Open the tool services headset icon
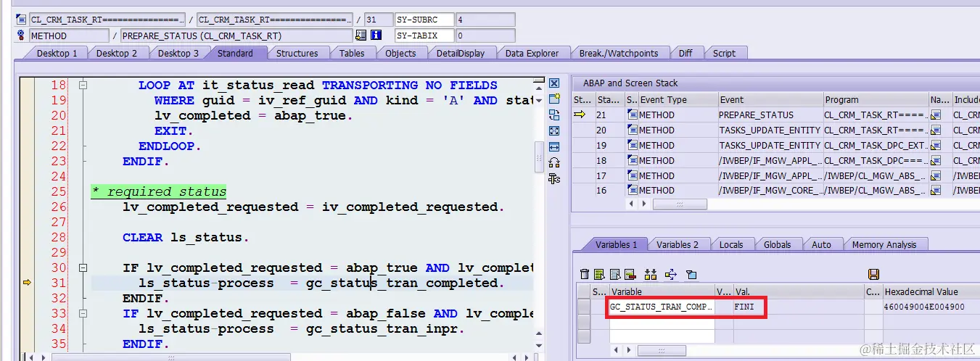This screenshot has width=980, height=361. point(554,162)
